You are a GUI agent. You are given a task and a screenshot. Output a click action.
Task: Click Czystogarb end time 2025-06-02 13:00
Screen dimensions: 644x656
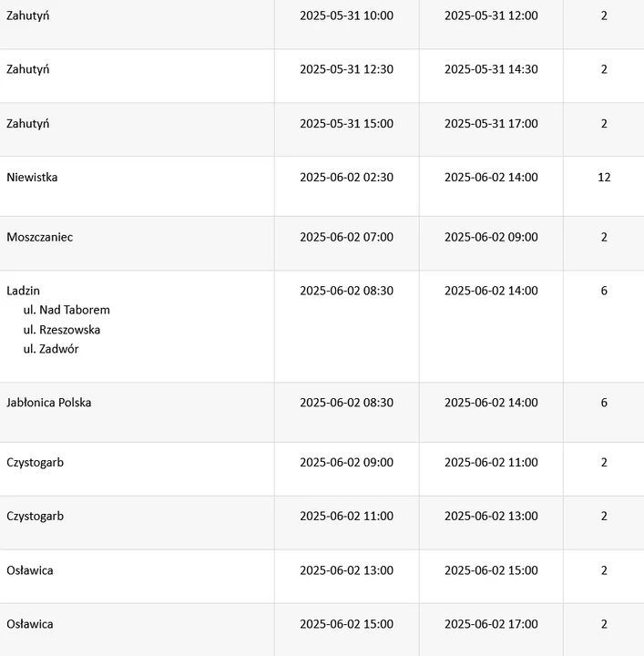pos(491,516)
